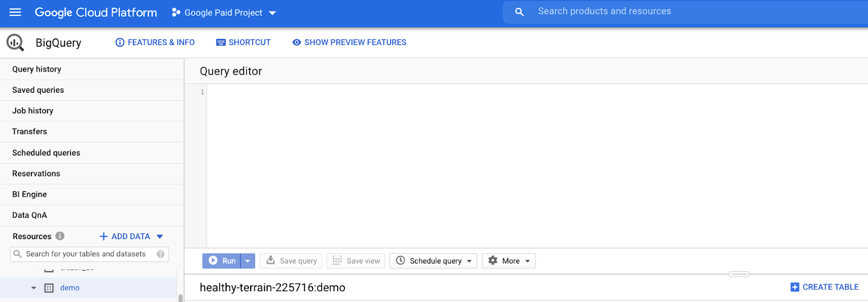Run the query
Image resolution: width=868 pixels, height=302 pixels.
coord(222,261)
